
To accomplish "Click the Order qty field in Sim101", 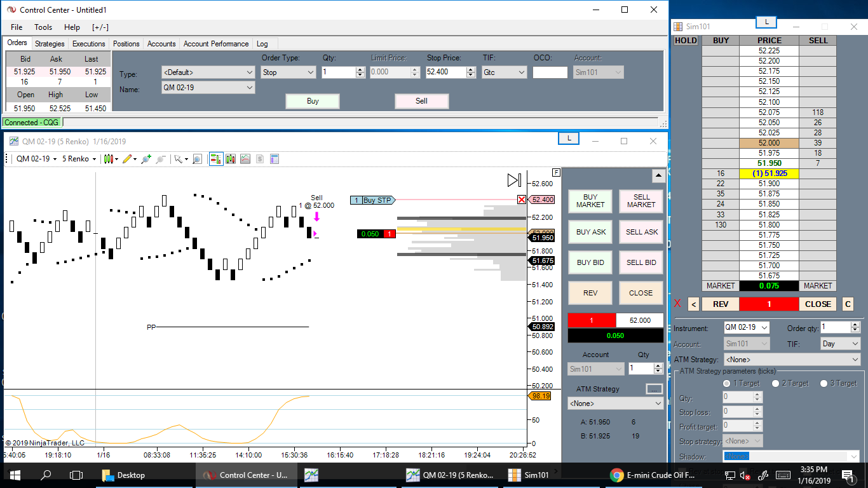I will point(836,327).
